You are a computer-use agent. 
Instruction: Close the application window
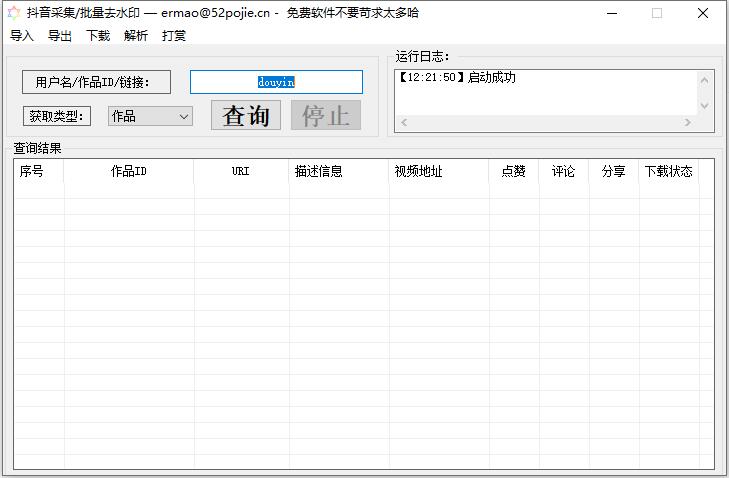pos(702,13)
